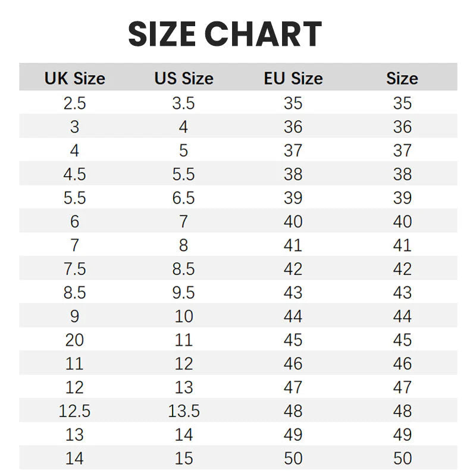
Task: Click 45 in the EU Size column
Action: [x=293, y=340]
